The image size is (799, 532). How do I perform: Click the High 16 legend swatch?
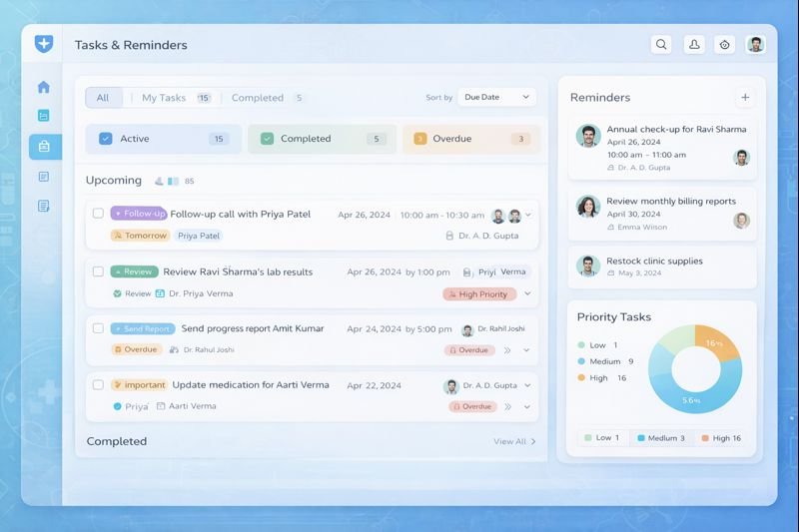pos(704,438)
